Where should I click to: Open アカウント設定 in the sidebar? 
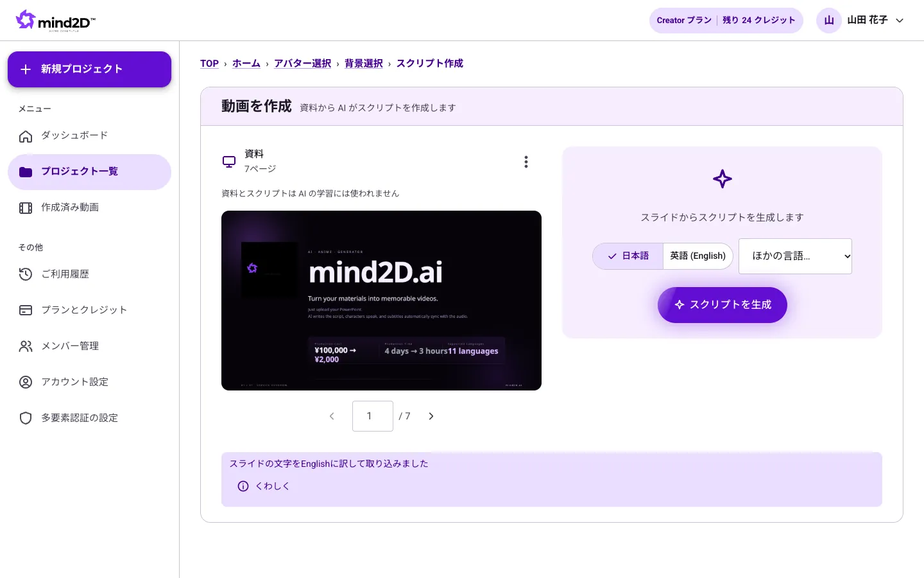click(x=89, y=383)
